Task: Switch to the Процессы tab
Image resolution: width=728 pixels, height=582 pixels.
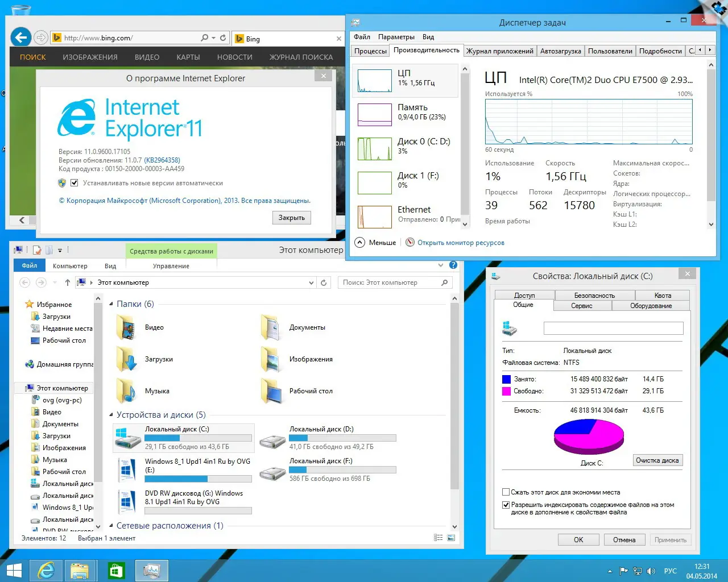Action: click(370, 51)
